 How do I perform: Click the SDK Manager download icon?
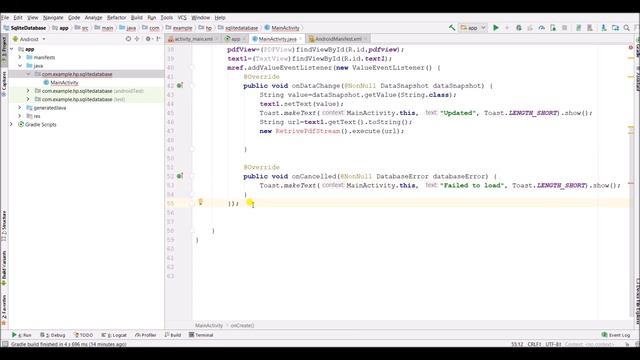click(604, 28)
